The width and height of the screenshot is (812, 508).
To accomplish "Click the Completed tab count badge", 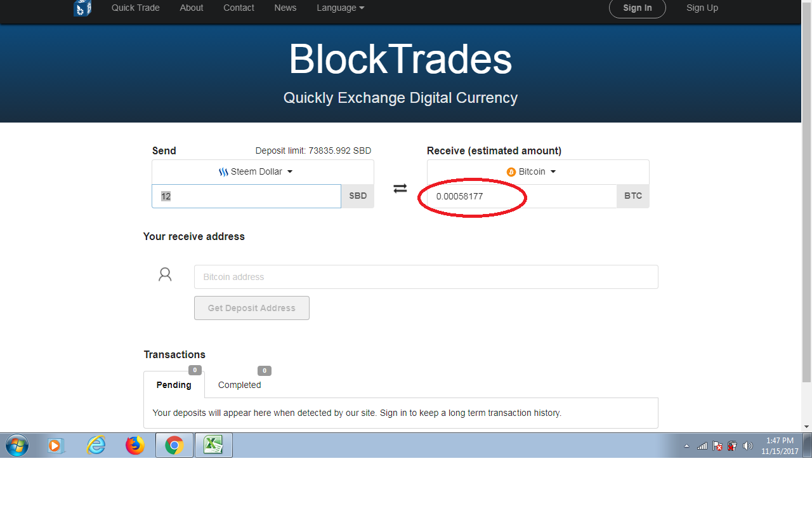I will pyautogui.click(x=265, y=370).
